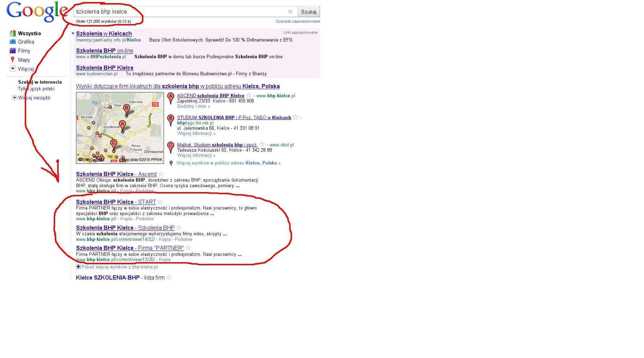Screen dimensions: 644x358
Task: Click map marker A next to ASCEND listing
Action: coord(171,98)
